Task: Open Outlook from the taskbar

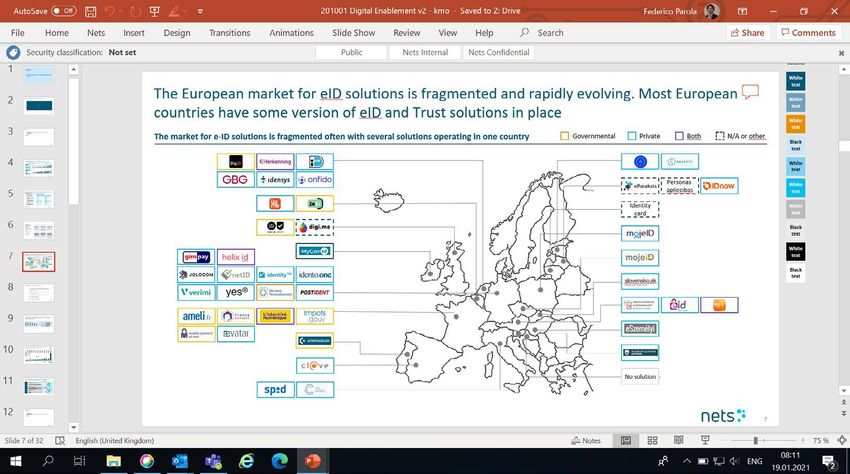Action: [179, 461]
